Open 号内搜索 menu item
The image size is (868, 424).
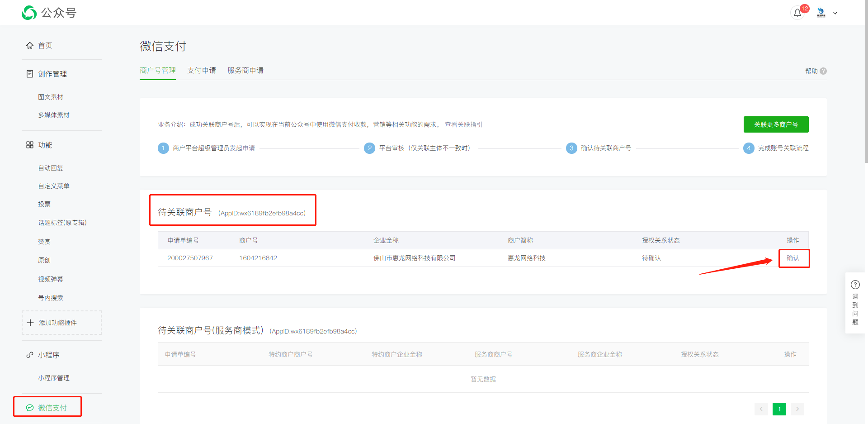click(51, 298)
